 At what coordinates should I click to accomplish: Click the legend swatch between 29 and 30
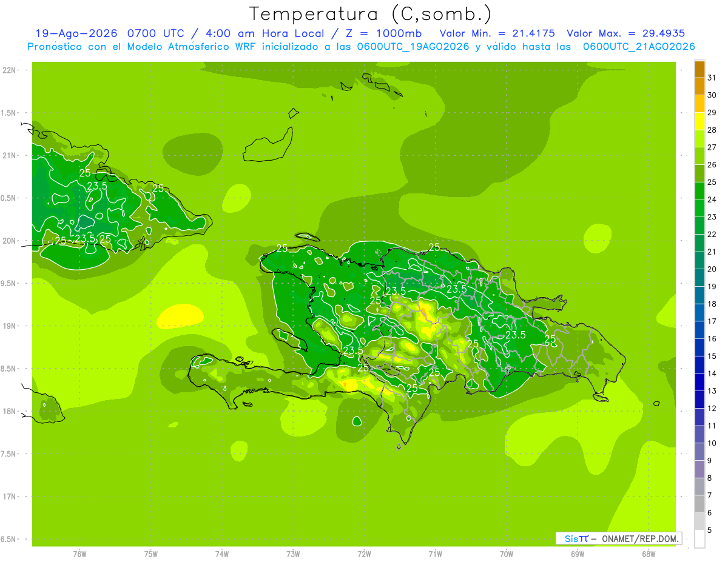[699, 104]
